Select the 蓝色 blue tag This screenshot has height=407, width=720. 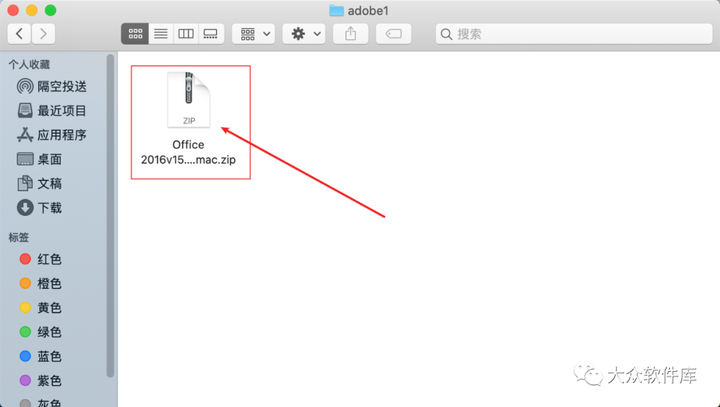click(x=40, y=356)
